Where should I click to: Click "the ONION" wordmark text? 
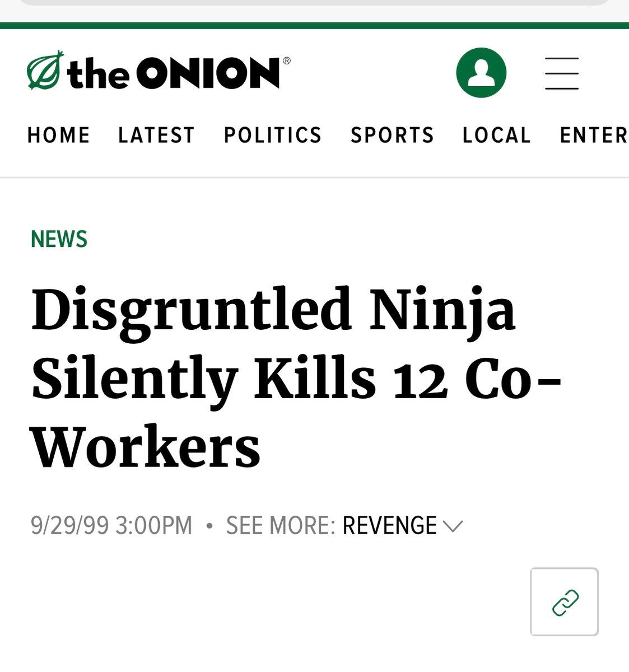click(174, 73)
